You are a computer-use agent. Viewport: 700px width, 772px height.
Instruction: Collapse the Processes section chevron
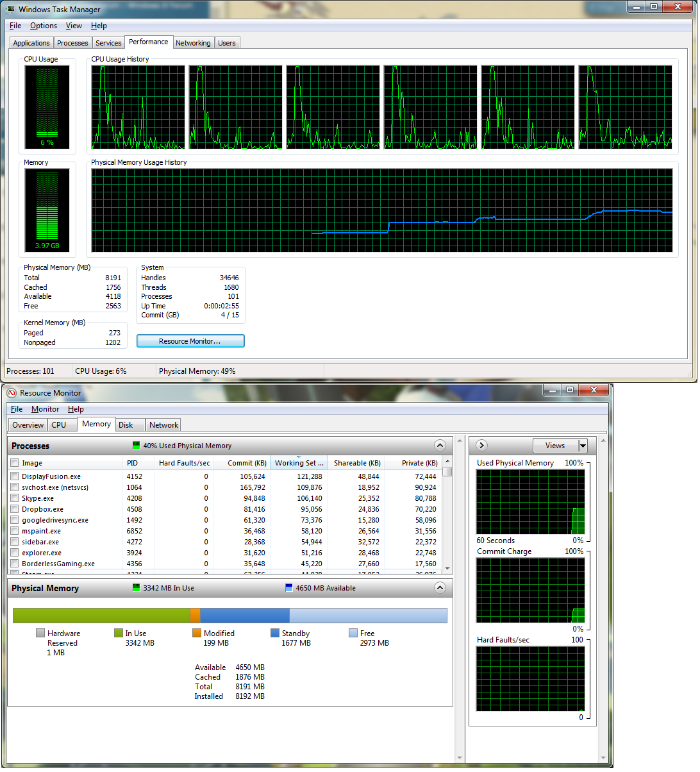point(440,445)
